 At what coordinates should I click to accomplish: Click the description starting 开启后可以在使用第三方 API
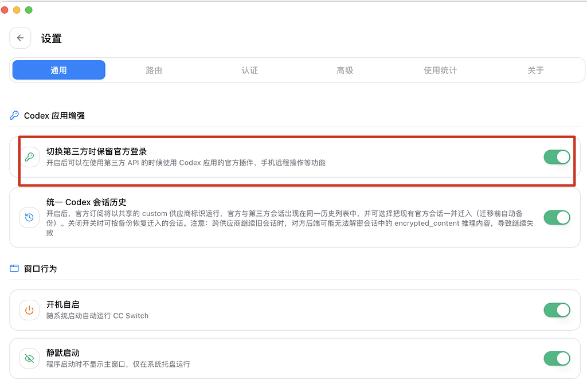(x=186, y=163)
